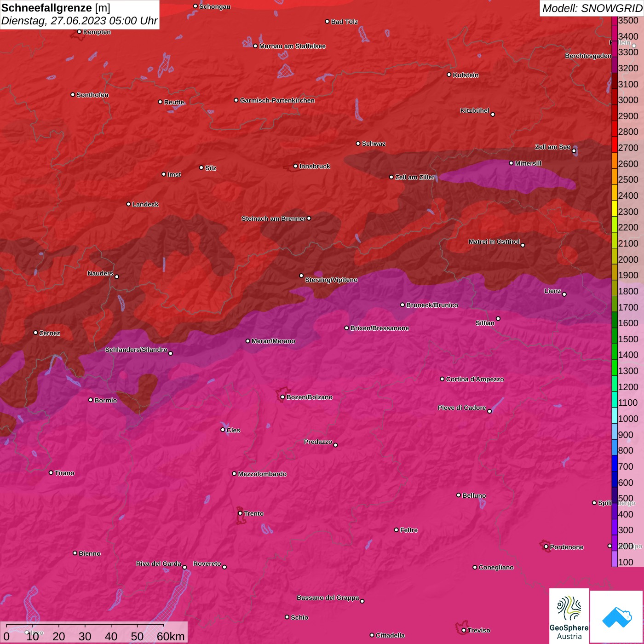Click the Imst label
Viewport: 644px width, 644px height.
[174, 174]
